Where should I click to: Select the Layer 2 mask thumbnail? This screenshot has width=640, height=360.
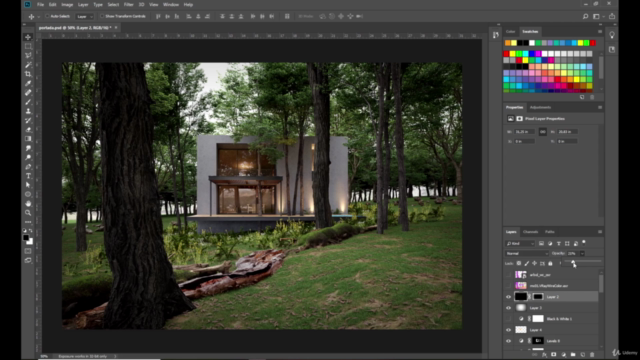click(x=538, y=297)
